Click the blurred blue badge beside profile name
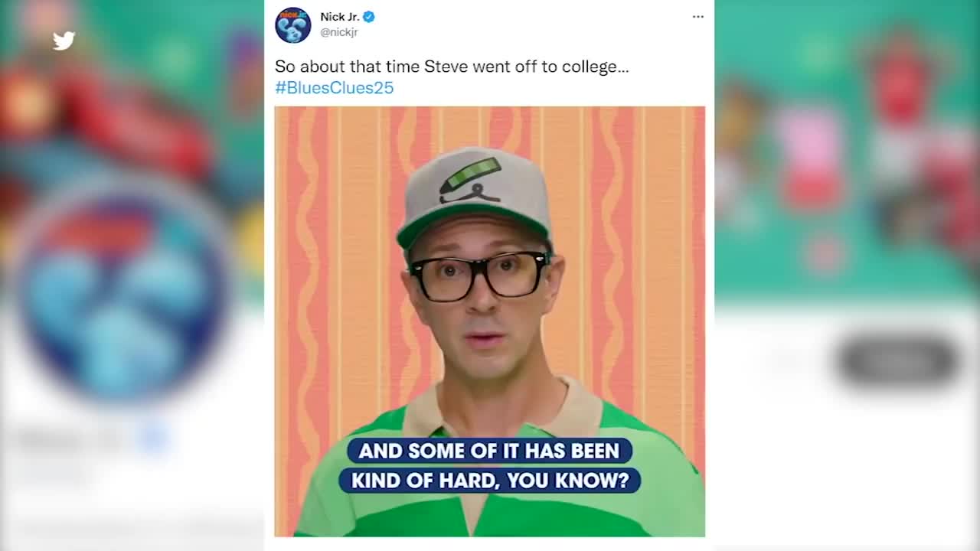Screen dimensions: 980x551 pyautogui.click(x=153, y=439)
